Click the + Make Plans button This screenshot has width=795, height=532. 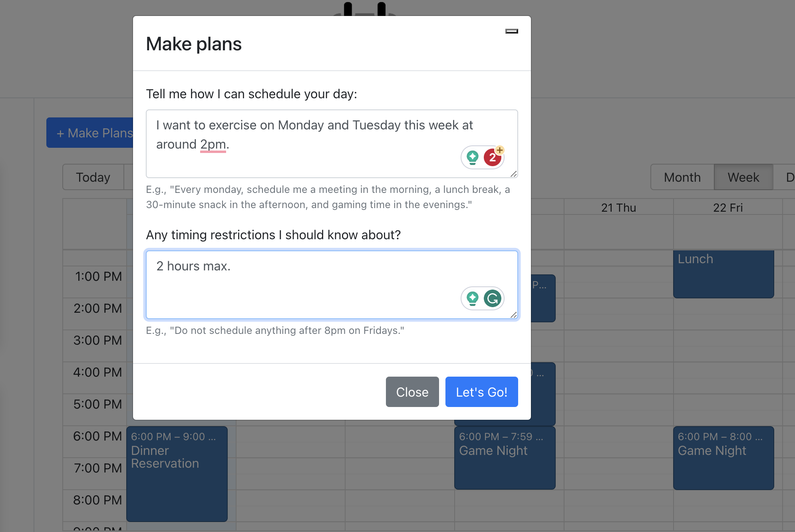[90, 133]
